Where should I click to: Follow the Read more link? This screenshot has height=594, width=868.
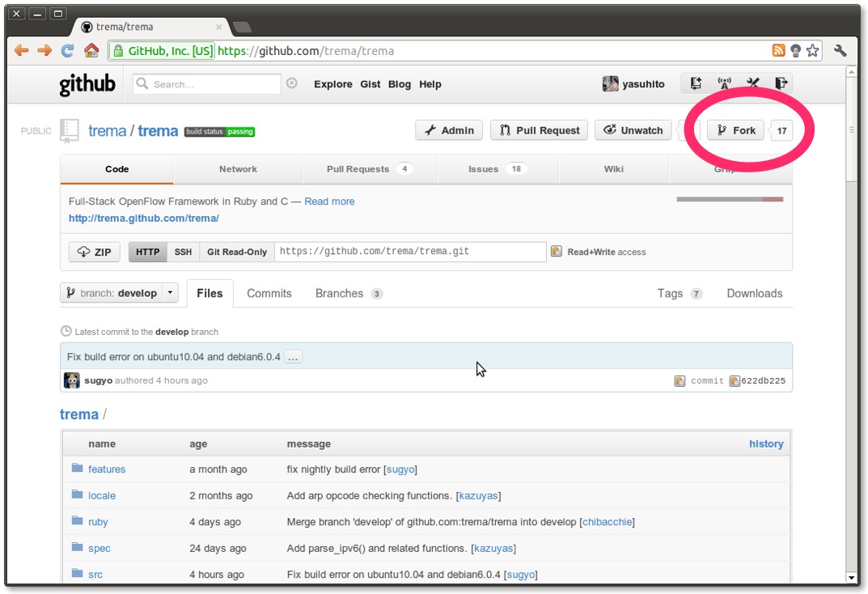pyautogui.click(x=329, y=202)
